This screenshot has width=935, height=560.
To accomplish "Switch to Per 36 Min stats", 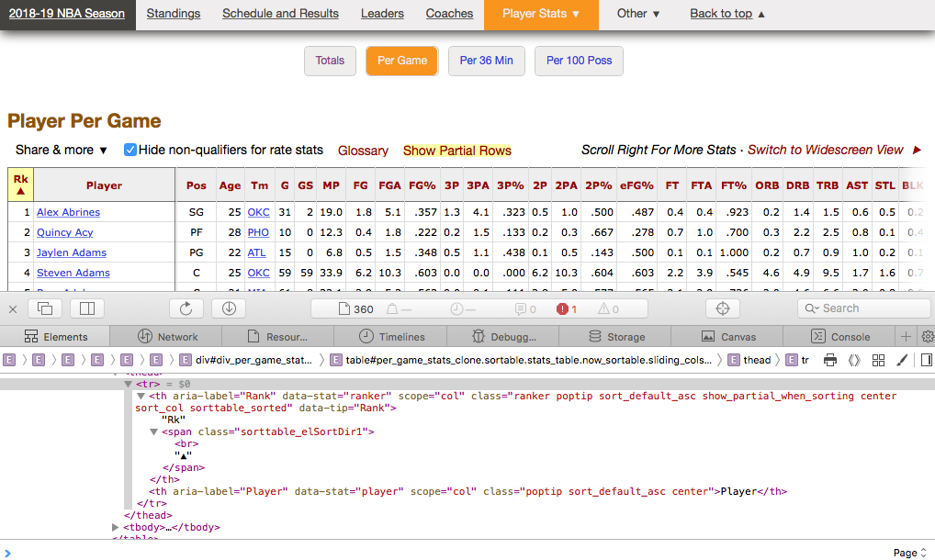I will [x=486, y=61].
